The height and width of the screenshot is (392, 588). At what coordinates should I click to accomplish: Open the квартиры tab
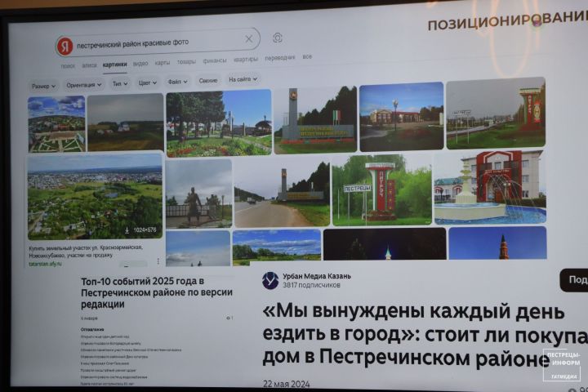pyautogui.click(x=246, y=60)
